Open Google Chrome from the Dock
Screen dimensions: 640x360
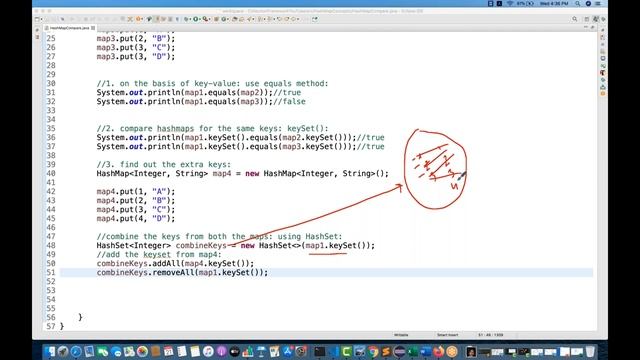373,351
